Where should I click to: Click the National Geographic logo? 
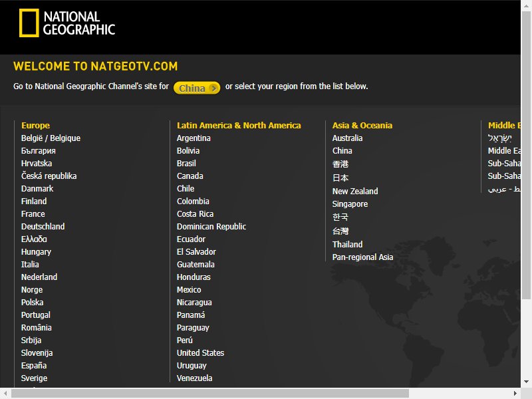67,23
